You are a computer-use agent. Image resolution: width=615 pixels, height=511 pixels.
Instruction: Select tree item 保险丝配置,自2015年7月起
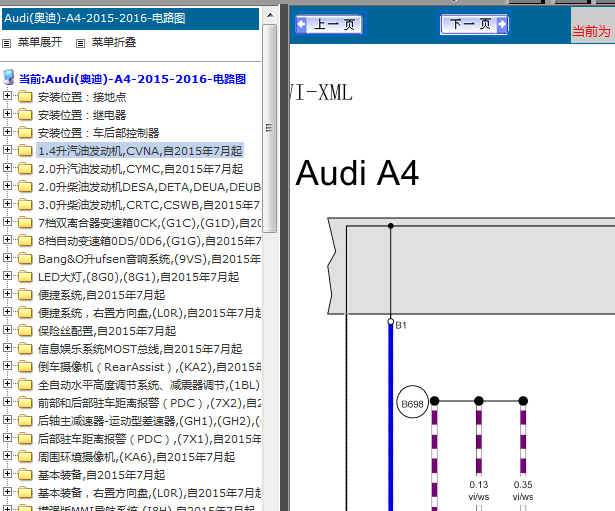(107, 331)
